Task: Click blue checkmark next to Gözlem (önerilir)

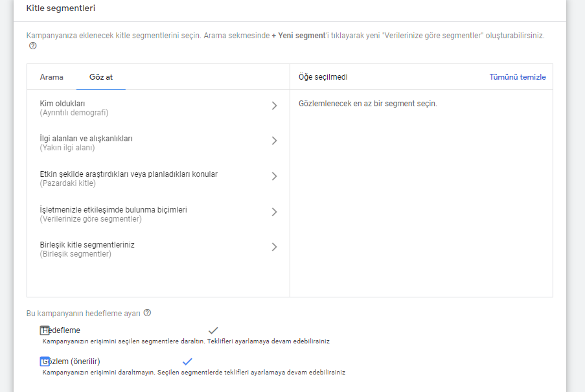Action: [188, 361]
